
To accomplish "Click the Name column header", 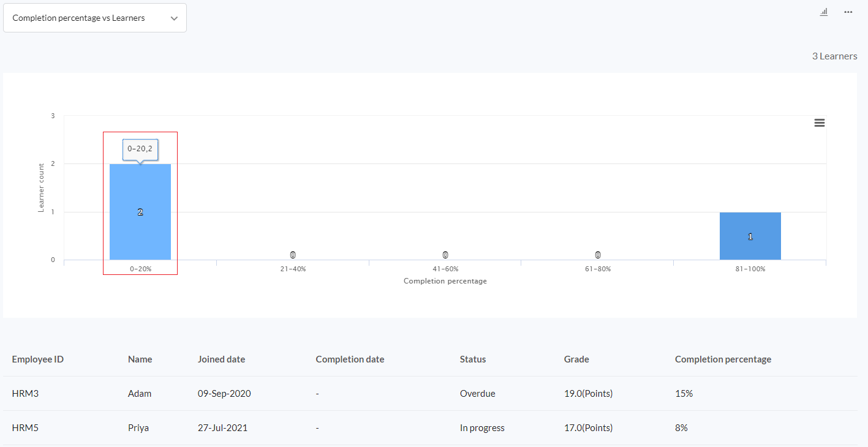I will [x=140, y=359].
